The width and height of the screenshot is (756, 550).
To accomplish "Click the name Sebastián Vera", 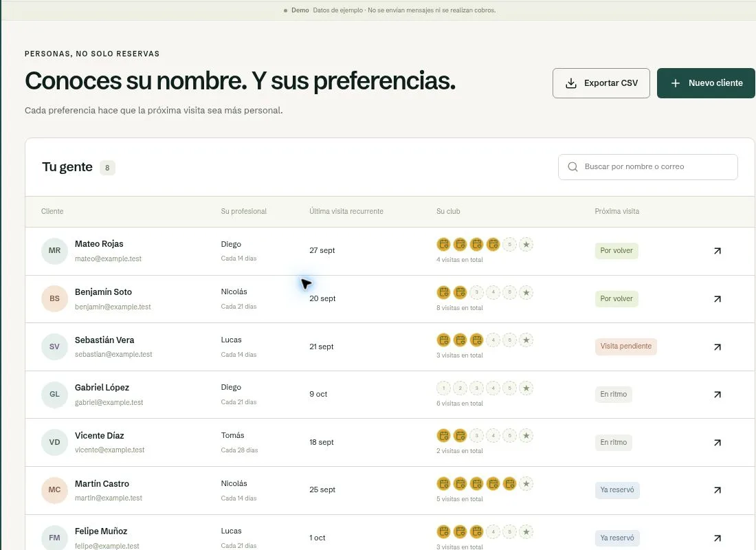I will [104, 340].
